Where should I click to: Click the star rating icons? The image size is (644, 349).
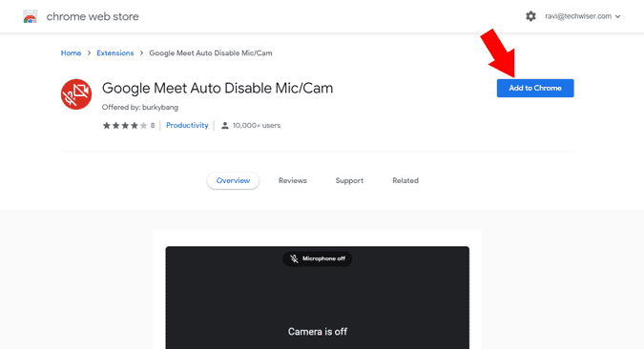click(x=124, y=126)
